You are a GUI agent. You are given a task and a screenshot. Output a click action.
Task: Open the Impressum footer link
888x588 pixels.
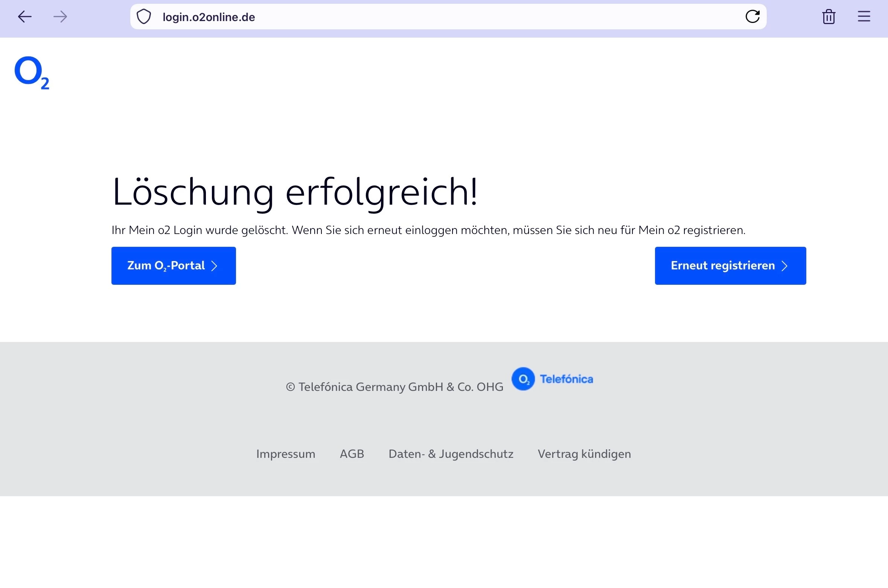point(286,454)
